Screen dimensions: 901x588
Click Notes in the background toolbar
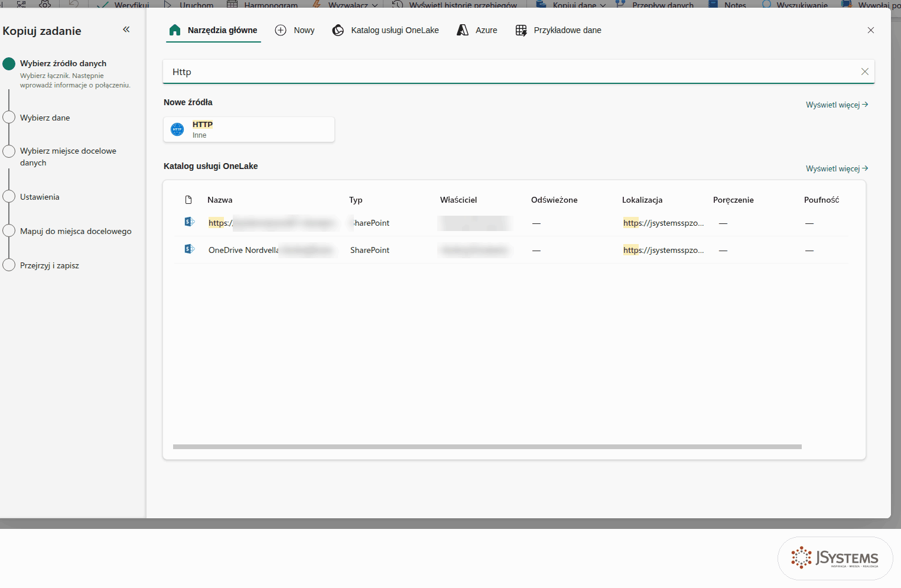coord(728,4)
